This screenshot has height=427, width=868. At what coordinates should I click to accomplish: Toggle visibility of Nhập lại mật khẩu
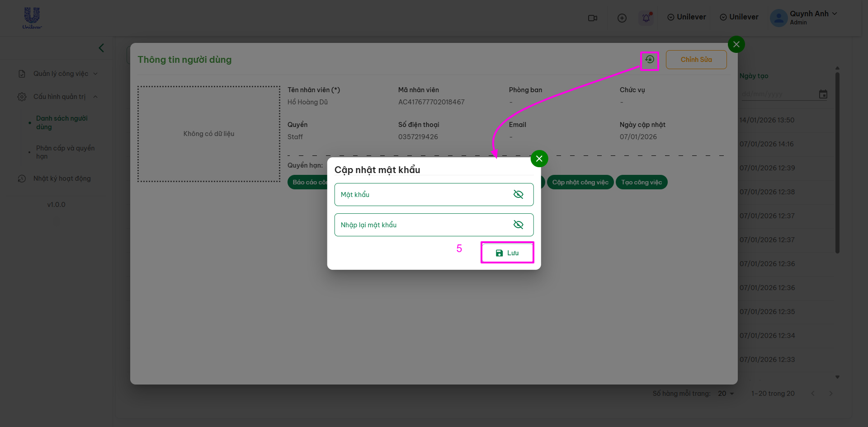coord(518,225)
